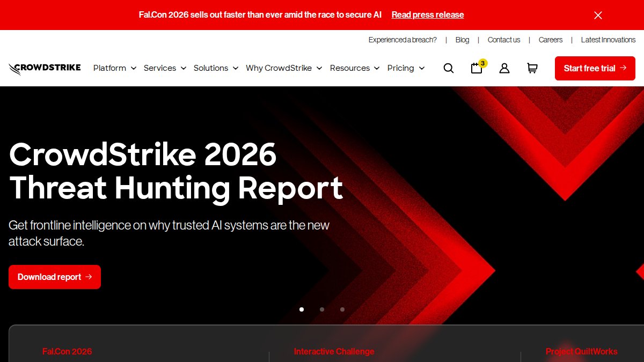Open the site search icon
644x362 pixels.
click(449, 68)
